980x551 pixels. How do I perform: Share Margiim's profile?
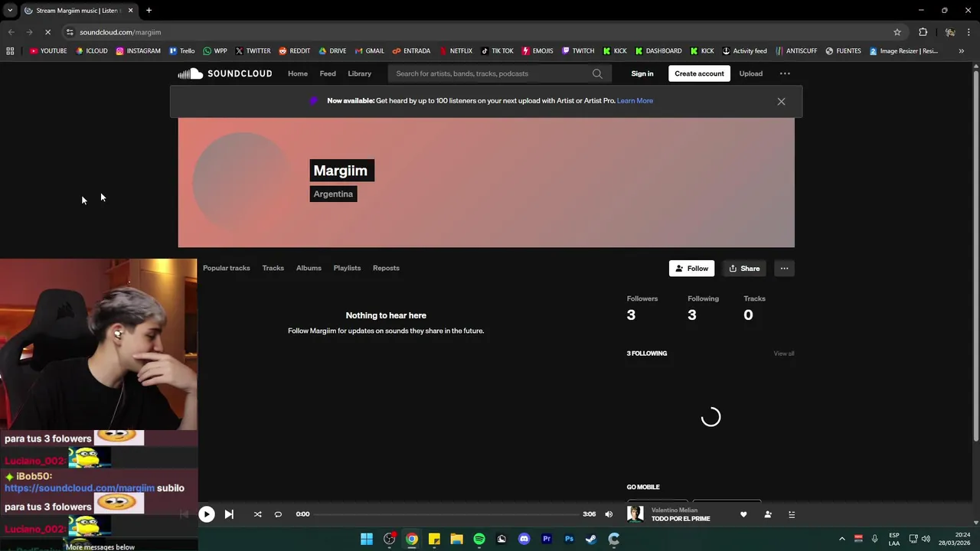point(744,268)
